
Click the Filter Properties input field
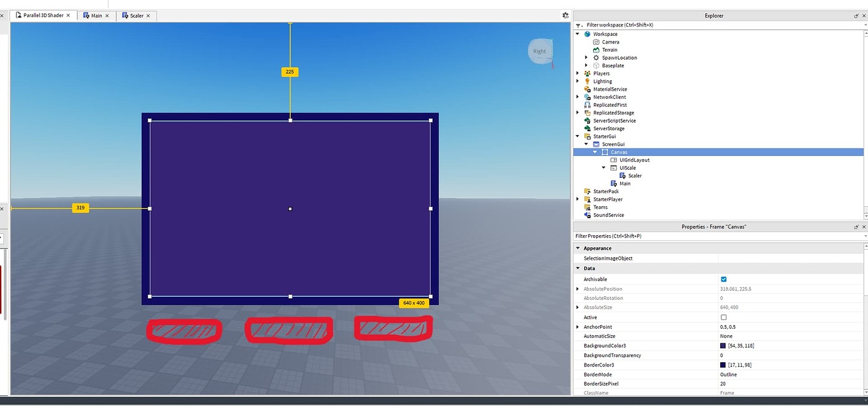(x=629, y=236)
